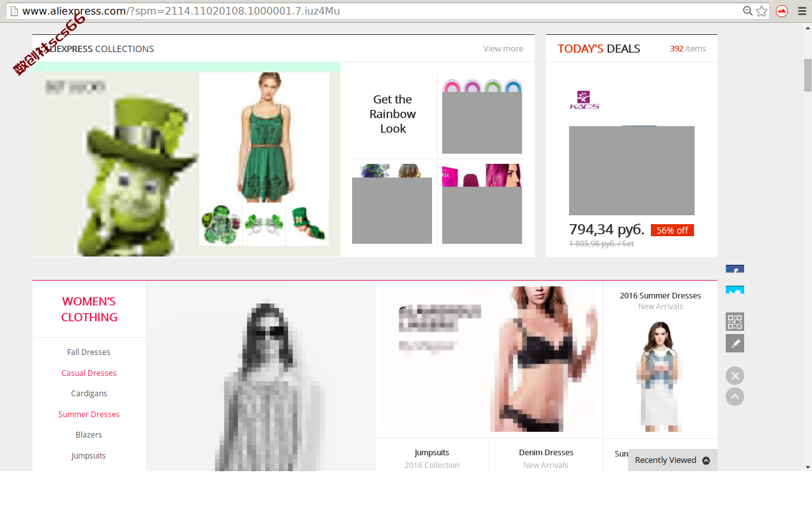Click the vertical scrollbar thumb
812x508 pixels.
[808, 75]
